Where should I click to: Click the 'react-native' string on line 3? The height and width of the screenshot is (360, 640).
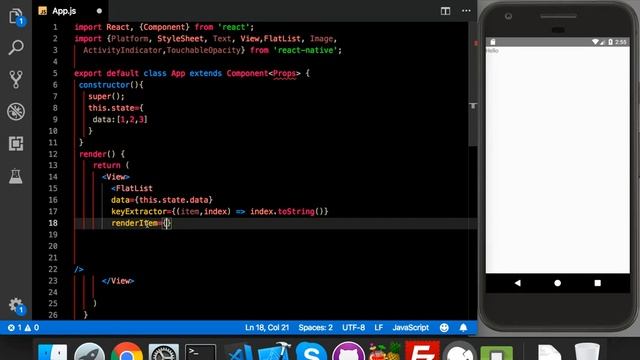307,50
